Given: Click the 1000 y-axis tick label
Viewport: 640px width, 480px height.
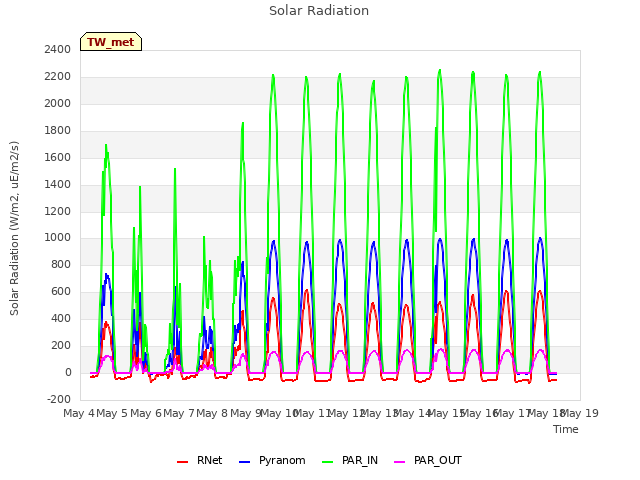Looking at the screenshot, I should pos(58,238).
